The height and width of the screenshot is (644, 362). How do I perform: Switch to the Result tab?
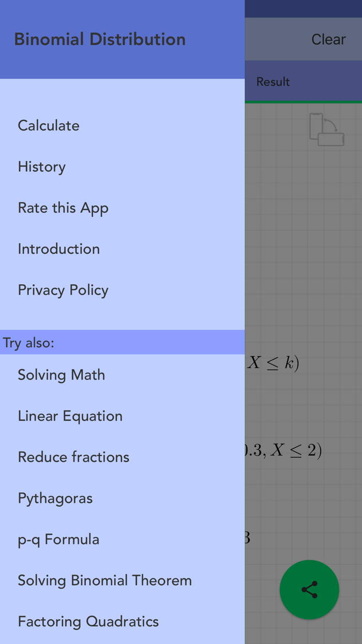tap(273, 81)
